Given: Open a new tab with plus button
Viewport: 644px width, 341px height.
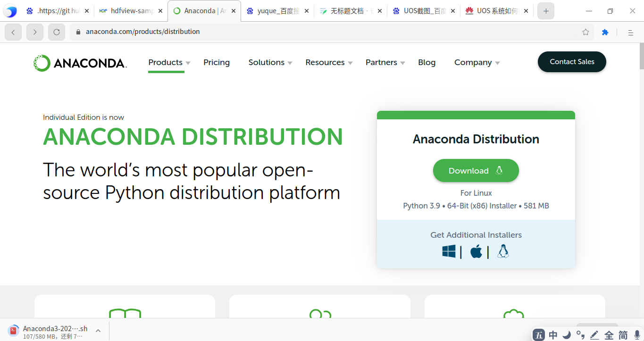Looking at the screenshot, I should [x=546, y=11].
